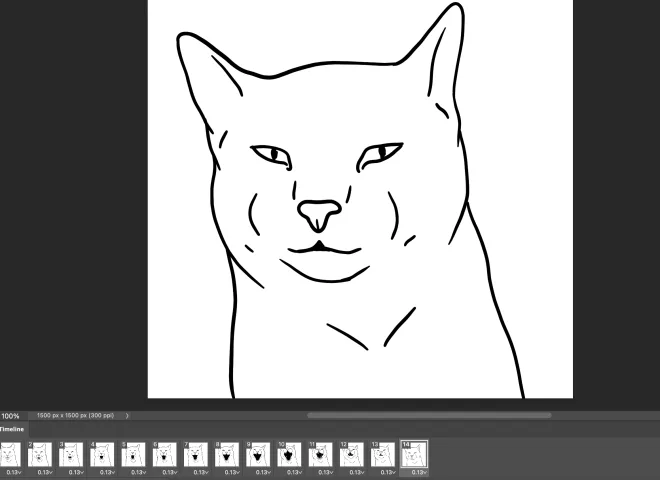Screen dimensions: 660x480
Task: Select frame 2 thumbnail in the timeline
Action: (x=40, y=455)
